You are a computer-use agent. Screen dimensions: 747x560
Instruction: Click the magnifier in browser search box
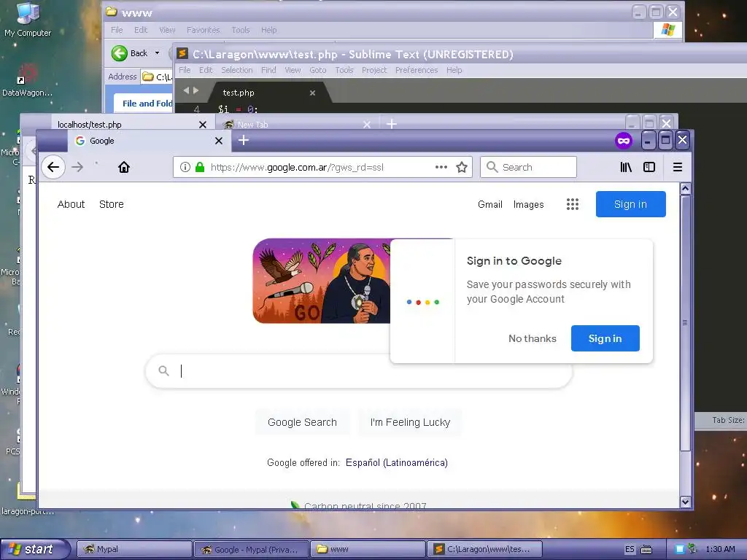tap(492, 167)
